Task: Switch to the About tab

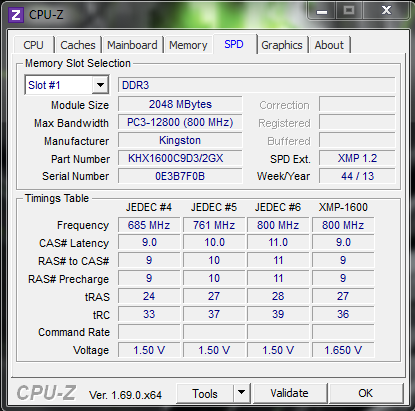Action: click(329, 45)
